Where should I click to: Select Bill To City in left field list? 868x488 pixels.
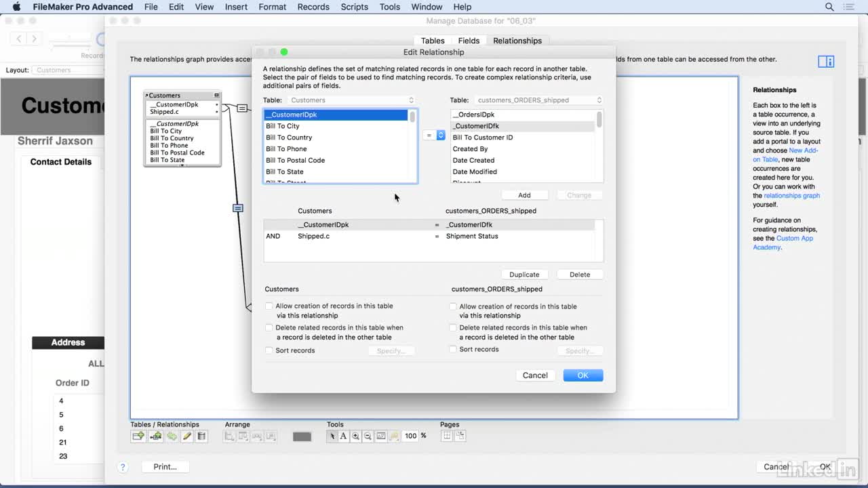tap(336, 126)
